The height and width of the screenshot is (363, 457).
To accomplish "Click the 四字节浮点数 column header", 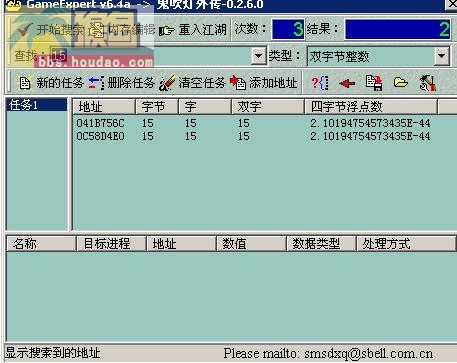I will [371, 107].
